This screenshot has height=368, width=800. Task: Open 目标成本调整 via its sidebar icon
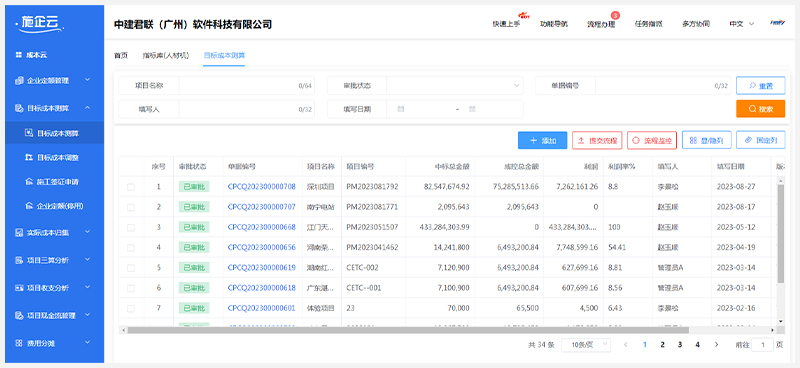click(x=29, y=157)
